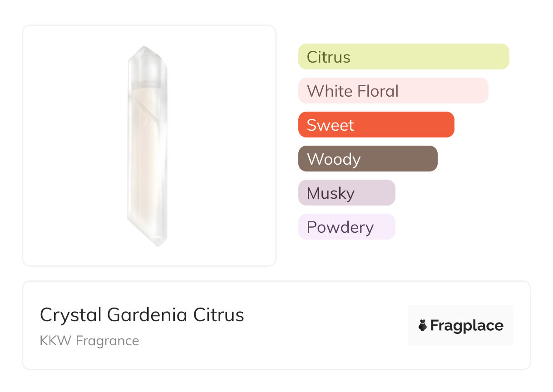Select the Musky accord bar
553x392 pixels.
pos(346,193)
